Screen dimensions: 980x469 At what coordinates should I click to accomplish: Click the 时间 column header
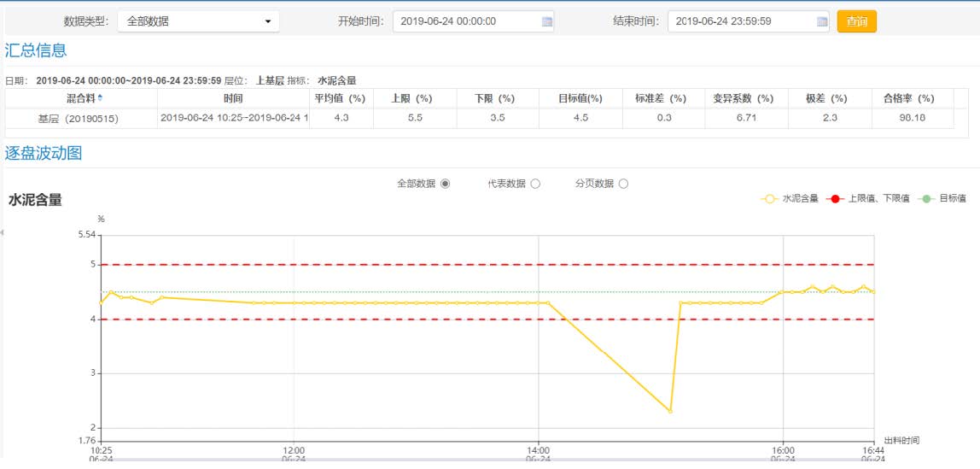pos(233,99)
